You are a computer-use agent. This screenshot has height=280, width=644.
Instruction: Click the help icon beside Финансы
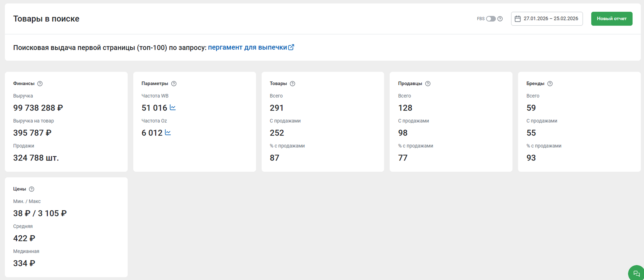[x=40, y=83]
